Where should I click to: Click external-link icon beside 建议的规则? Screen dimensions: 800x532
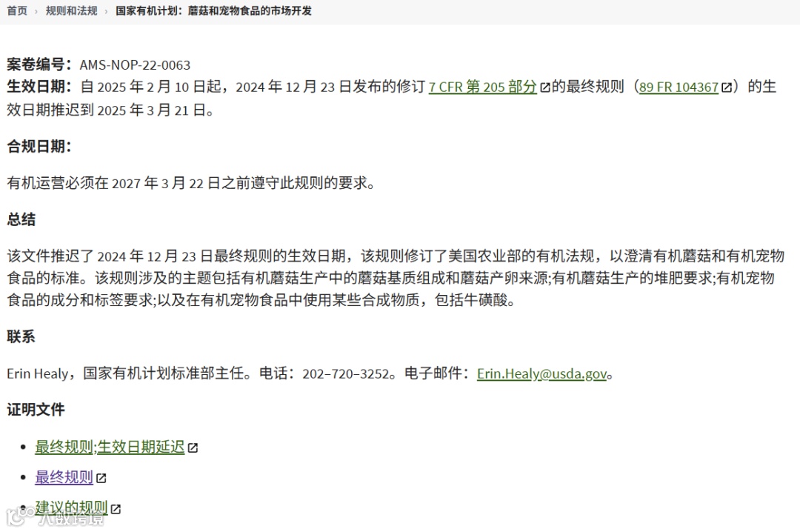116,509
